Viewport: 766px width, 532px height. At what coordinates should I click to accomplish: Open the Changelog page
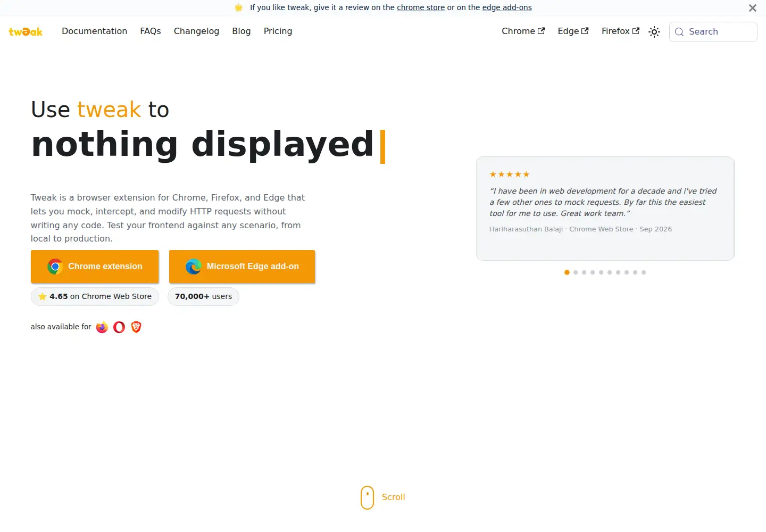(196, 31)
